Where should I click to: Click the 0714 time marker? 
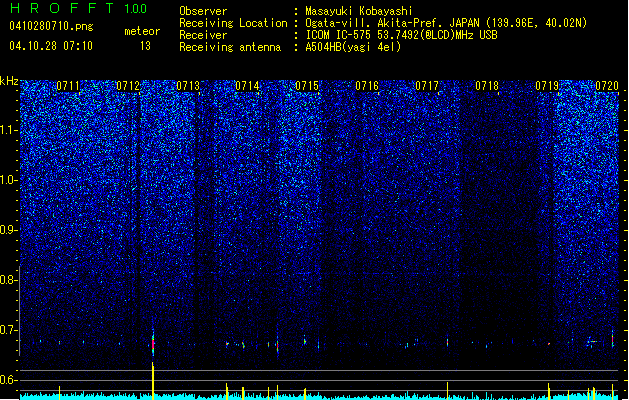pyautogui.click(x=247, y=86)
